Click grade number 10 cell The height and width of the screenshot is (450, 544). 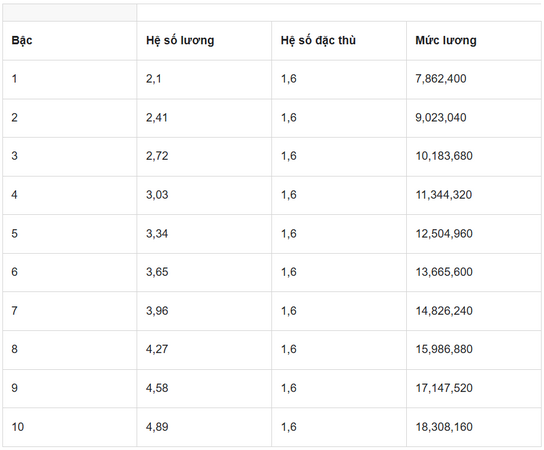point(69,427)
